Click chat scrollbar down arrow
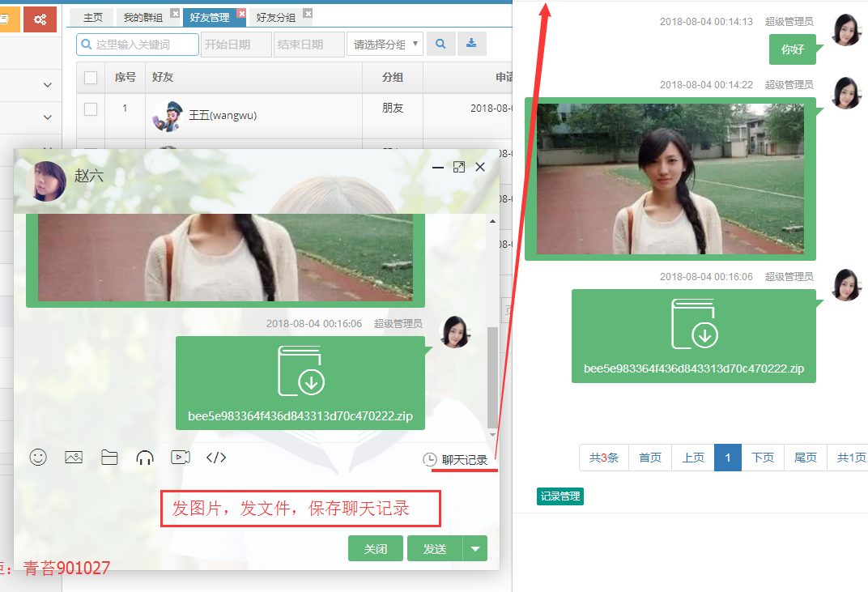The height and width of the screenshot is (592, 868). [x=492, y=435]
